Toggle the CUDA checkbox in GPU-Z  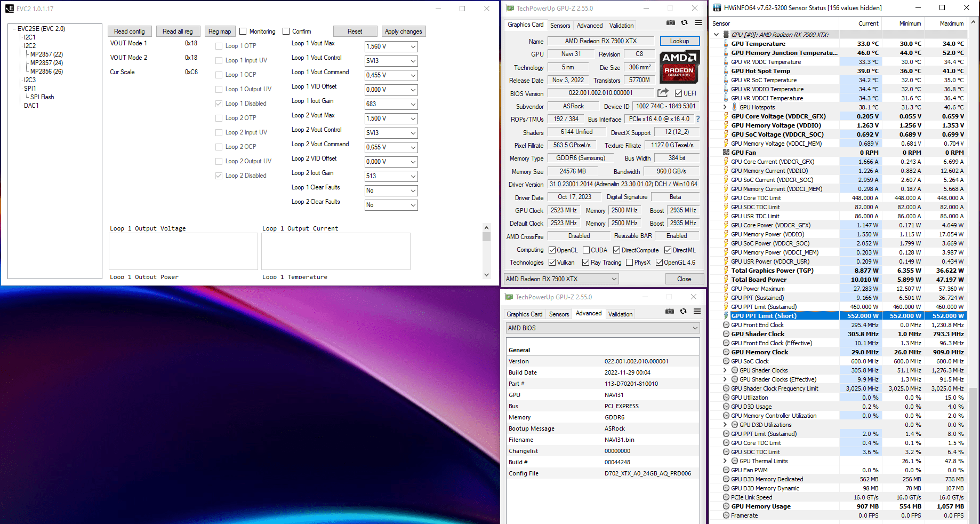[x=586, y=250]
